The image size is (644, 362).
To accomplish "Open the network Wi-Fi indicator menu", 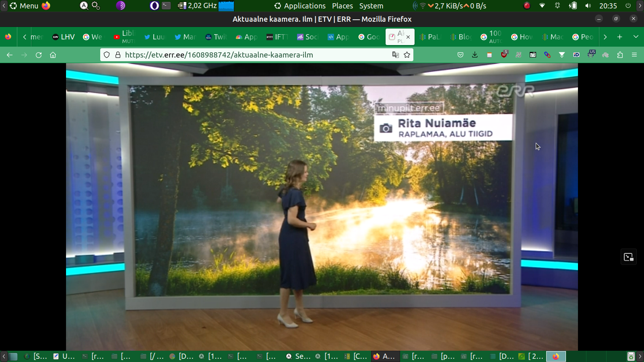I will 543,6.
